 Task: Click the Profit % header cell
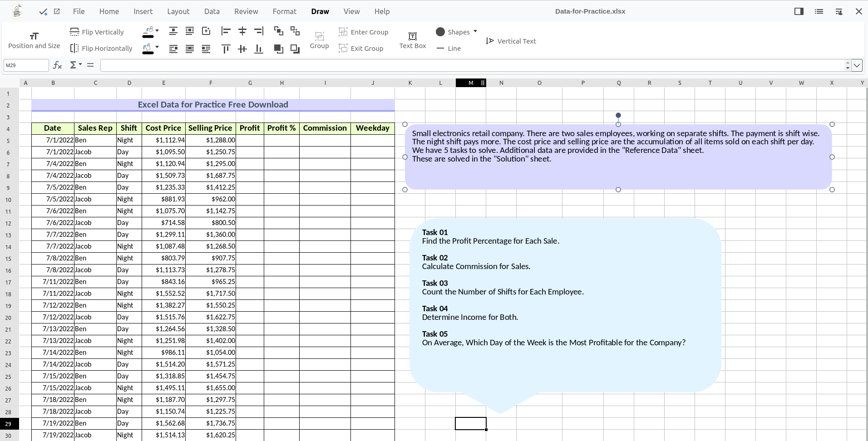click(281, 128)
